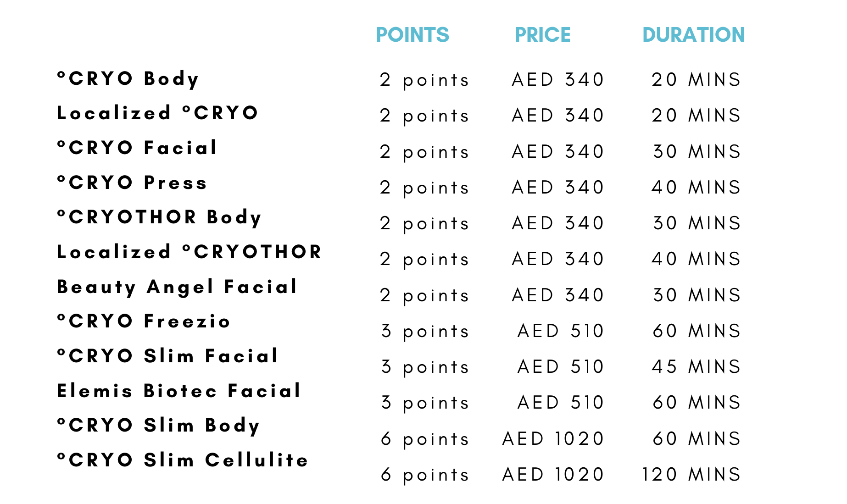Image resolution: width=847 pixels, height=504 pixels.
Task: Open the °CRYO Facial treatment
Action: pos(137,148)
